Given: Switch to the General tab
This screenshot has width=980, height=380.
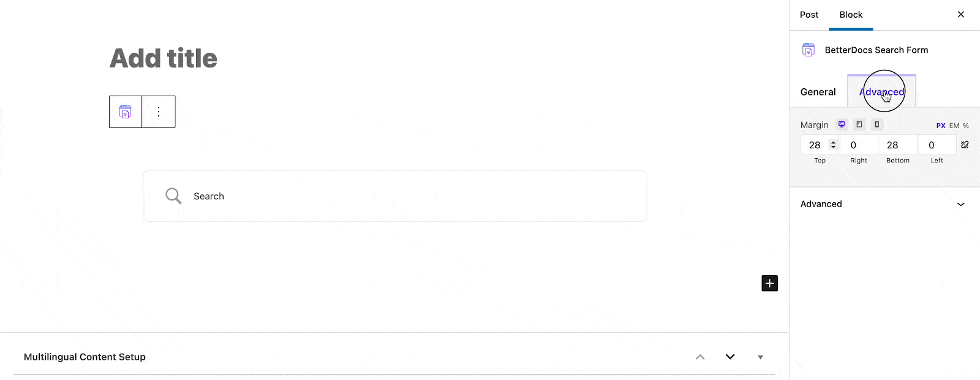Looking at the screenshot, I should [818, 91].
